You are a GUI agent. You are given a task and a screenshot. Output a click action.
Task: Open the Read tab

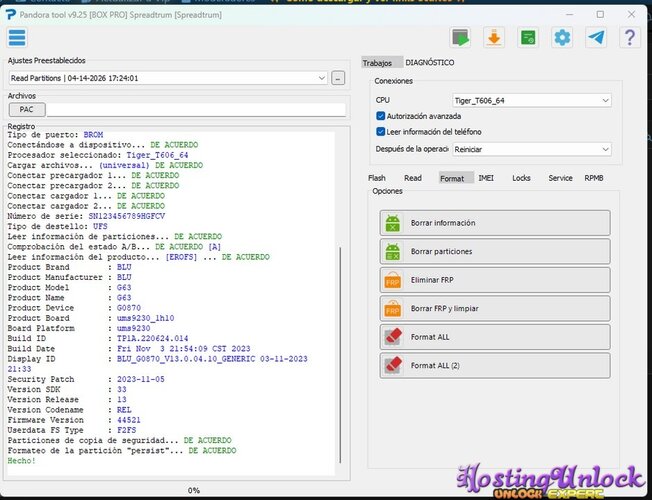(x=413, y=178)
